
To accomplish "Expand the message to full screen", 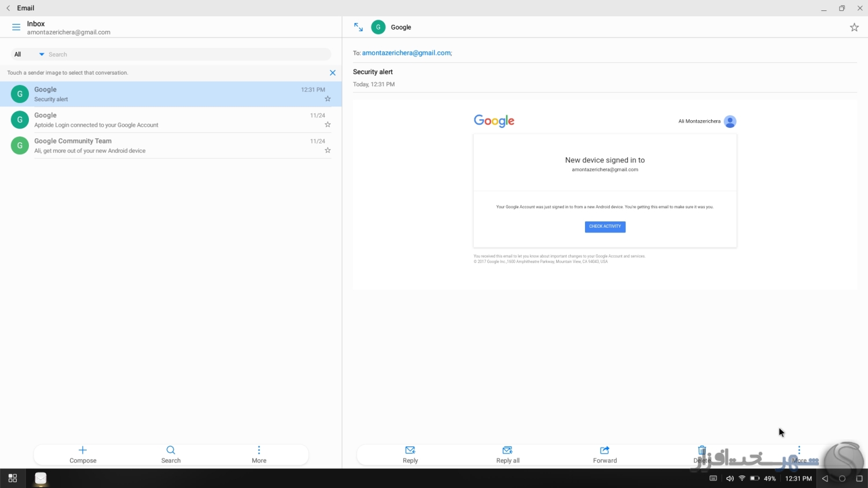I will pyautogui.click(x=358, y=27).
